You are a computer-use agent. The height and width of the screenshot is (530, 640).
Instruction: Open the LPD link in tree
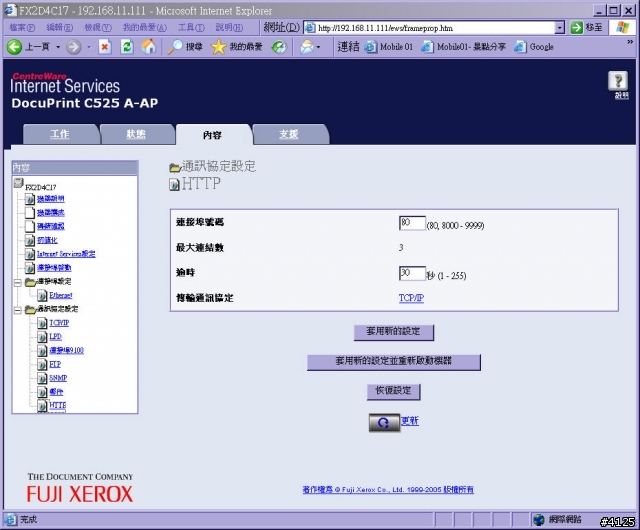click(55, 337)
